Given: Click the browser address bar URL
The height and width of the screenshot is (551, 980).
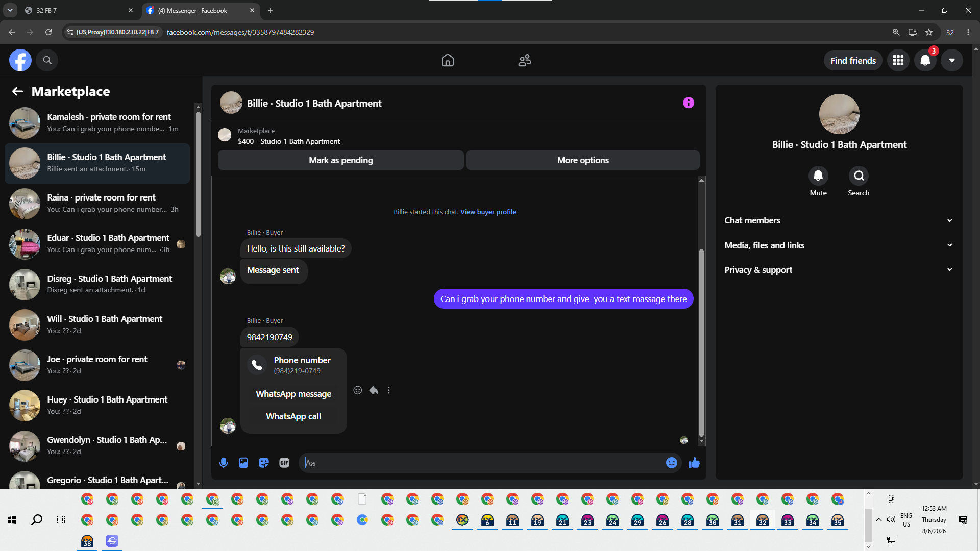Looking at the screenshot, I should pos(240,32).
